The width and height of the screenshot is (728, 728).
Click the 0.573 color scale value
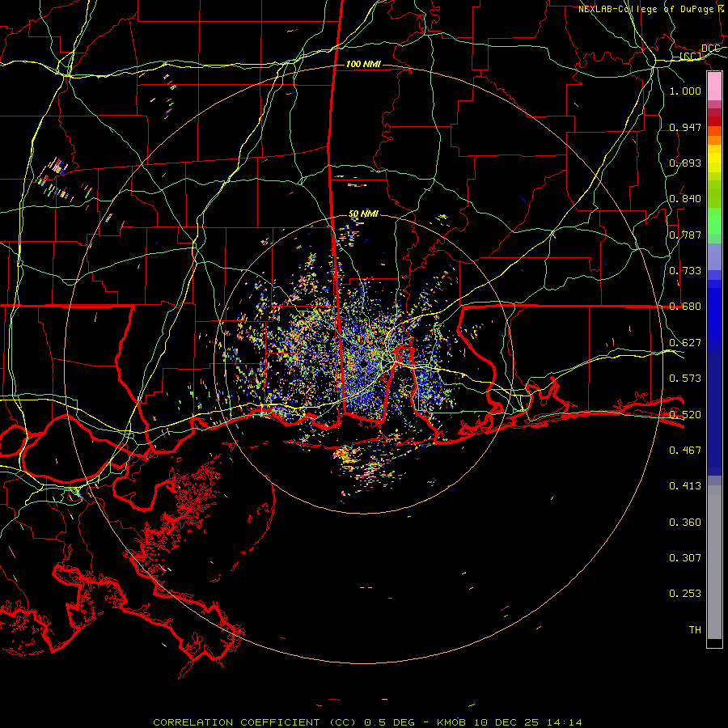[685, 379]
